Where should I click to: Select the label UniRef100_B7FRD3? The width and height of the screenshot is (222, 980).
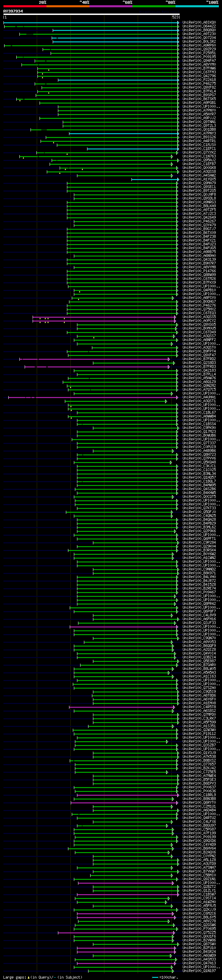(x=199, y=367)
